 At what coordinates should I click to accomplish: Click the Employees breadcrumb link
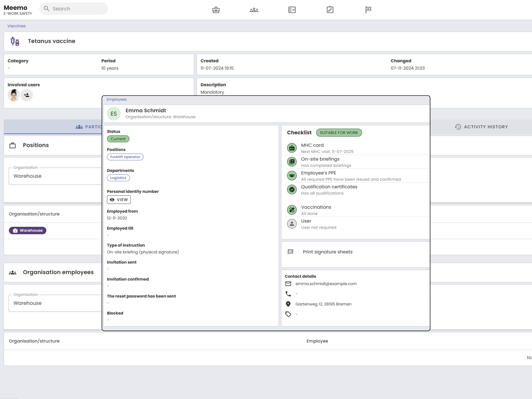click(x=116, y=99)
